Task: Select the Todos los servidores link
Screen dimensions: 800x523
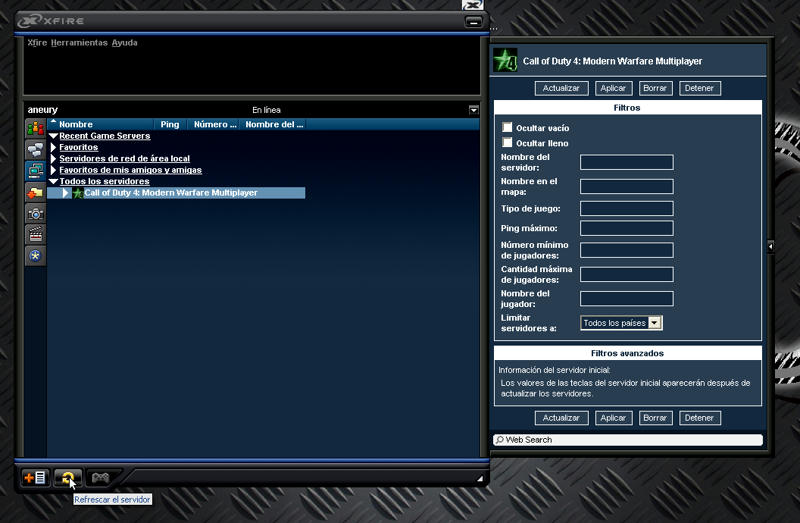Action: point(105,182)
